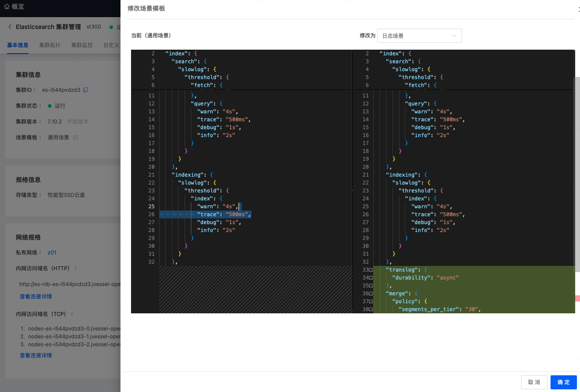
Task: Click the 网络规格 section heading
Action: tap(28, 237)
